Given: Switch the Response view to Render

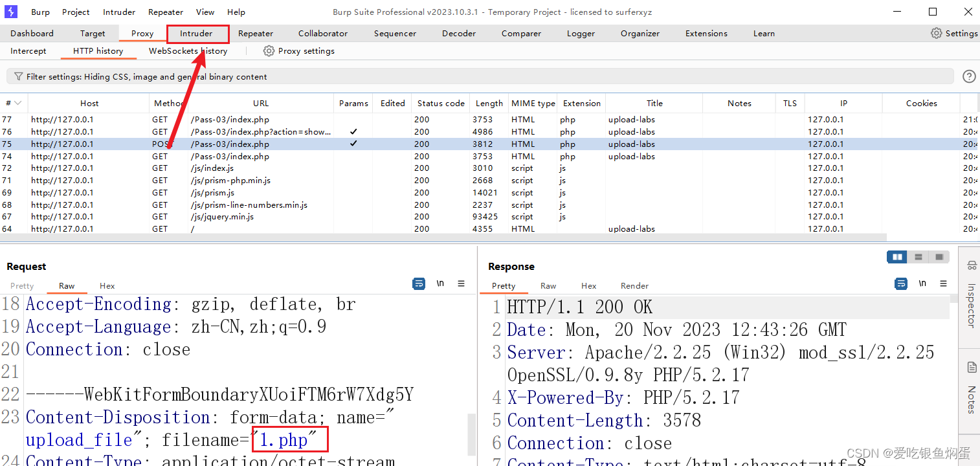Looking at the screenshot, I should pyautogui.click(x=634, y=285).
